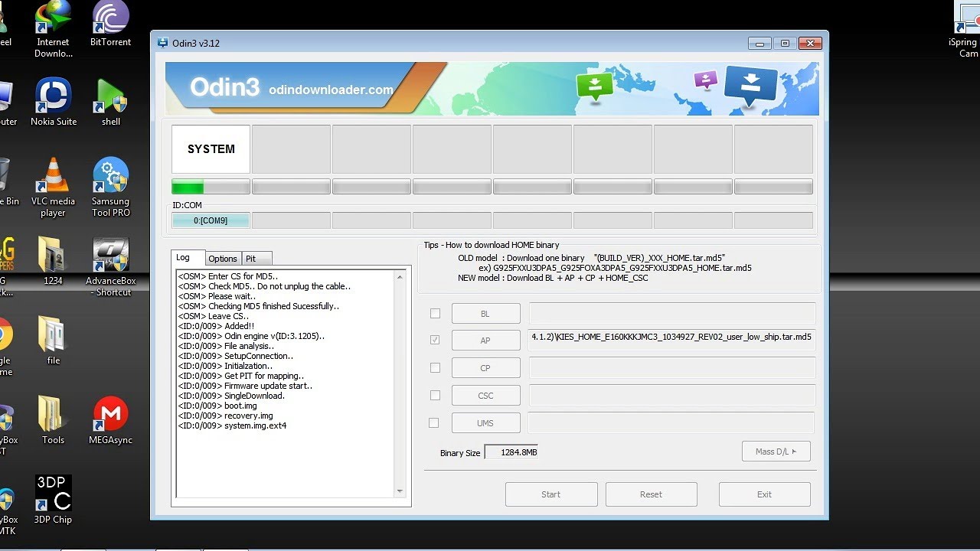
Task: Click log line 'Checking MD5 finished Sucessfully..'
Action: [258, 306]
